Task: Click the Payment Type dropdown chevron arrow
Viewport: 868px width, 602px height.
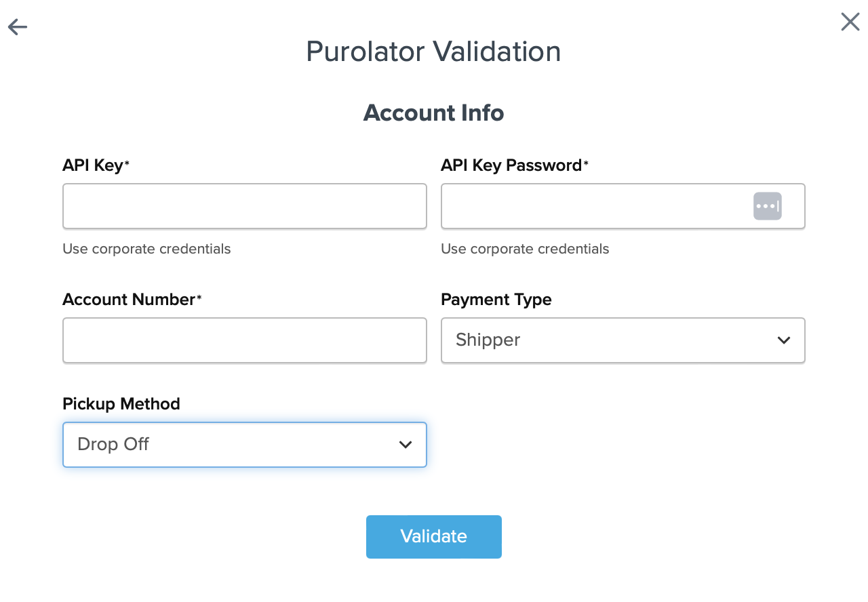Action: click(784, 340)
